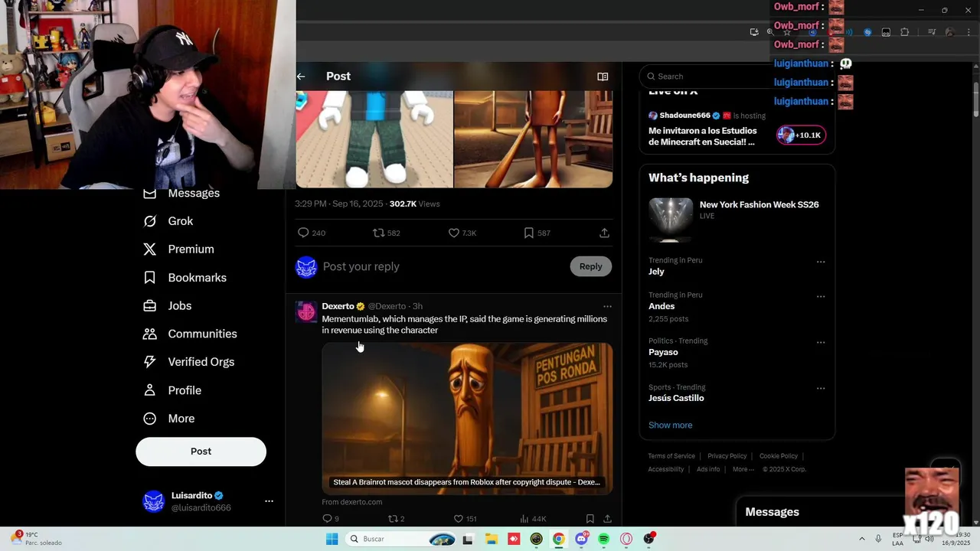Repost the Dexerto reply with 2 reposts
Screen dimensions: 980x551
tap(396, 519)
